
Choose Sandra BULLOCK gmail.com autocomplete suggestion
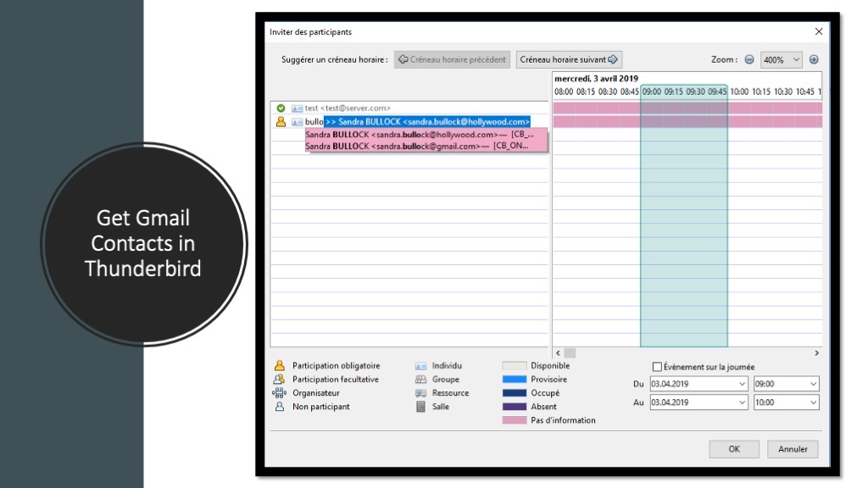tap(416, 146)
